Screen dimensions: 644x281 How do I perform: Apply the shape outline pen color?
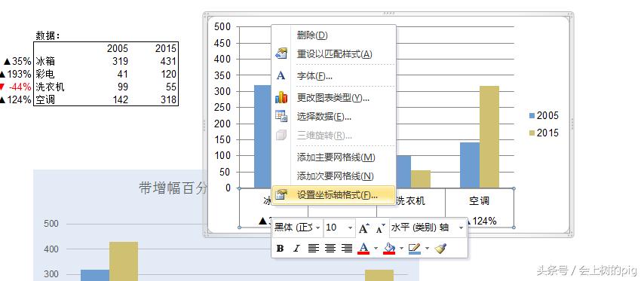click(415, 248)
